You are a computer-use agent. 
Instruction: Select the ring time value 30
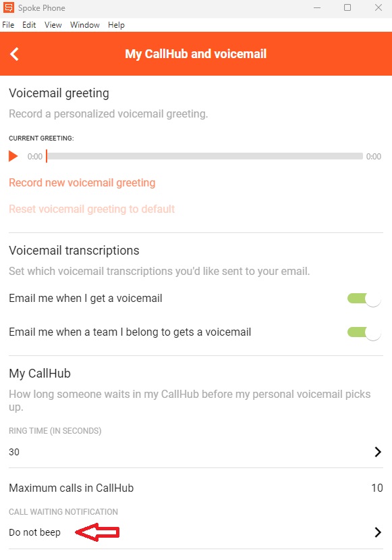(14, 452)
